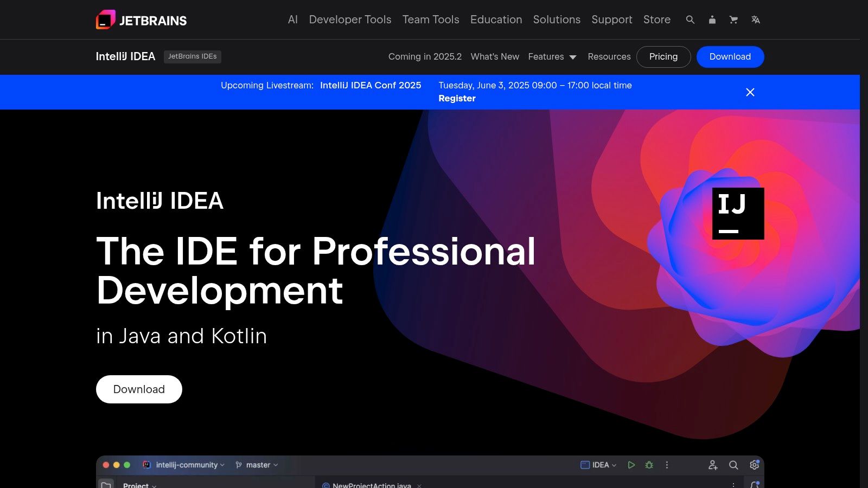Viewport: 868px width, 488px height.
Task: Click the white Download button in hero
Action: coord(139,389)
